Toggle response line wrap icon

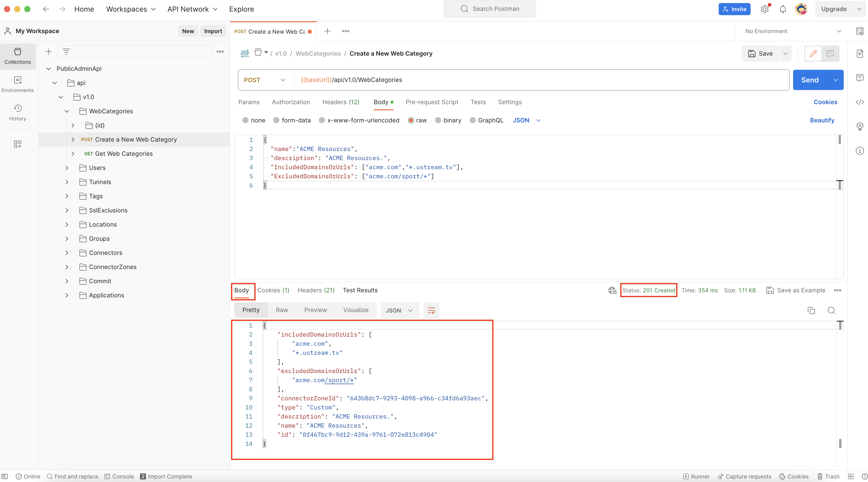(x=431, y=311)
